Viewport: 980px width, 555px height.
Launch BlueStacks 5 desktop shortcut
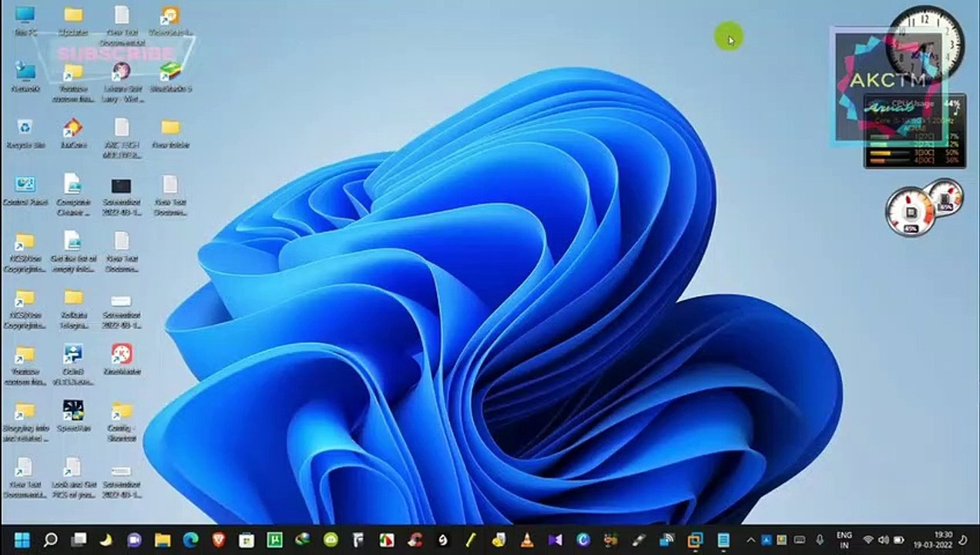170,76
